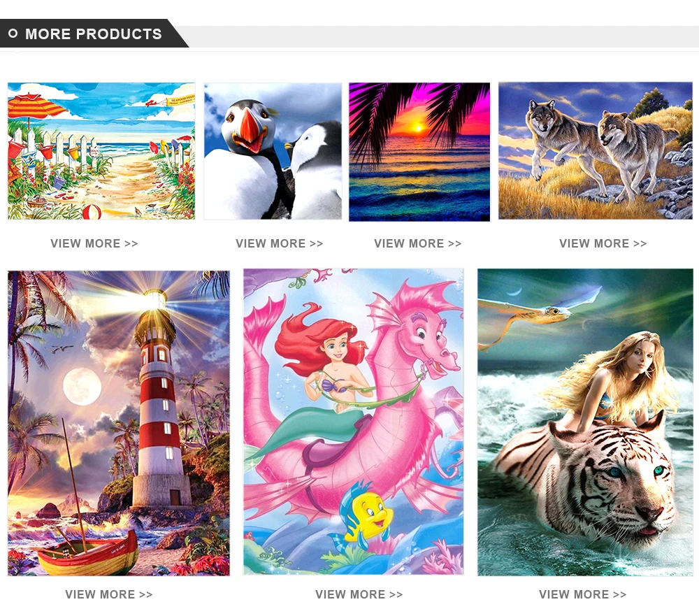Click View More under sunset painting
Image resolution: width=699 pixels, height=616 pixels.
(x=418, y=243)
